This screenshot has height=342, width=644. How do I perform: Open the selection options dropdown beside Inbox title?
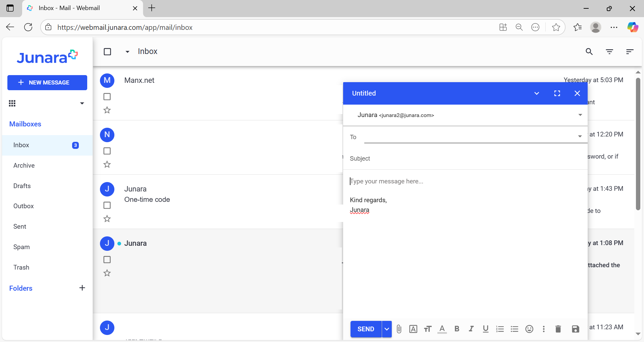[x=127, y=52]
